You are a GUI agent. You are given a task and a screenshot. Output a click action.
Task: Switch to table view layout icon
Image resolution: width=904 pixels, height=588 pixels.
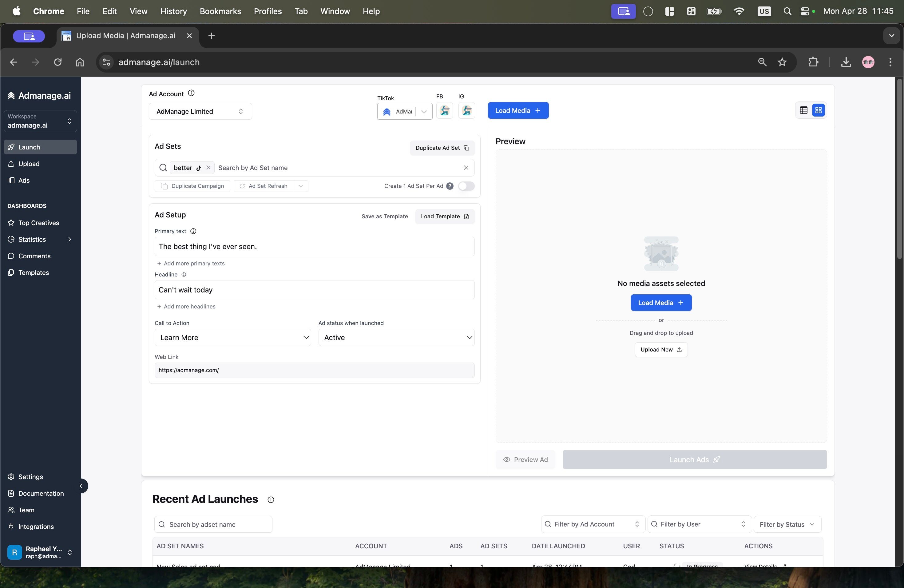coord(803,110)
